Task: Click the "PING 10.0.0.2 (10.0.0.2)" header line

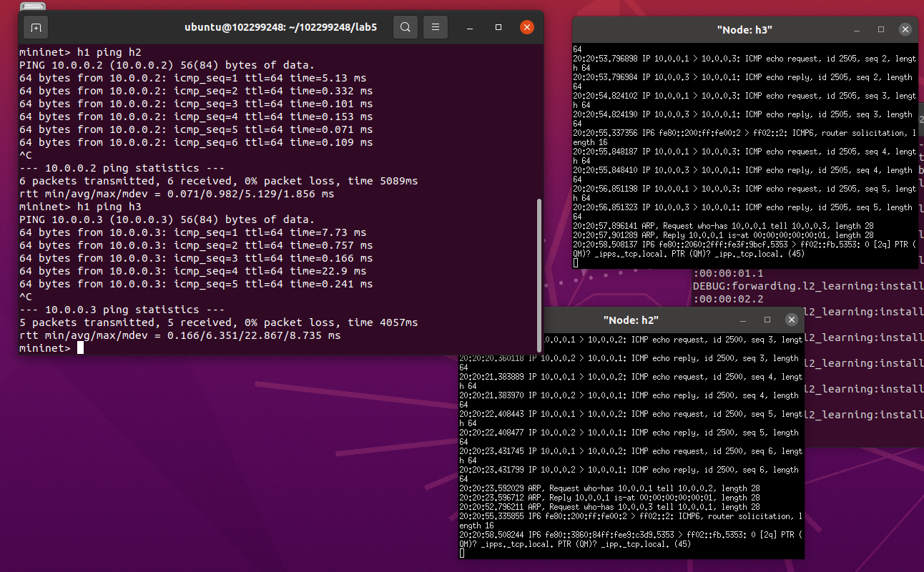Action: click(x=167, y=65)
